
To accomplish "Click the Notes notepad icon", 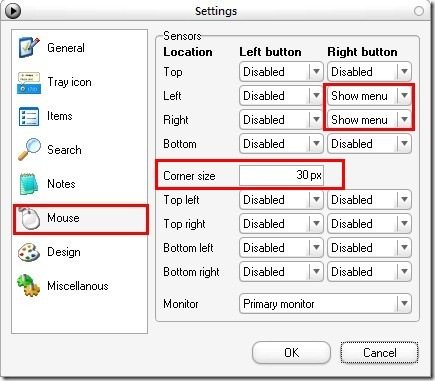I will [29, 184].
